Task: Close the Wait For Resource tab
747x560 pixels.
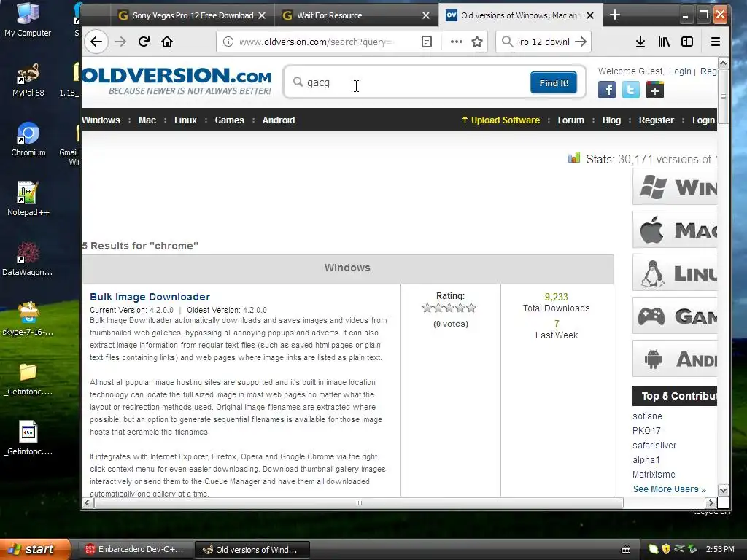Action: click(426, 15)
